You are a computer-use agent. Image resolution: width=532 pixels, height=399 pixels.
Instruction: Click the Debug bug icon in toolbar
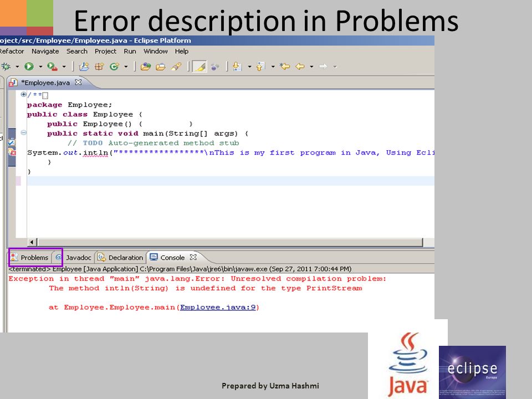pyautogui.click(x=6, y=66)
